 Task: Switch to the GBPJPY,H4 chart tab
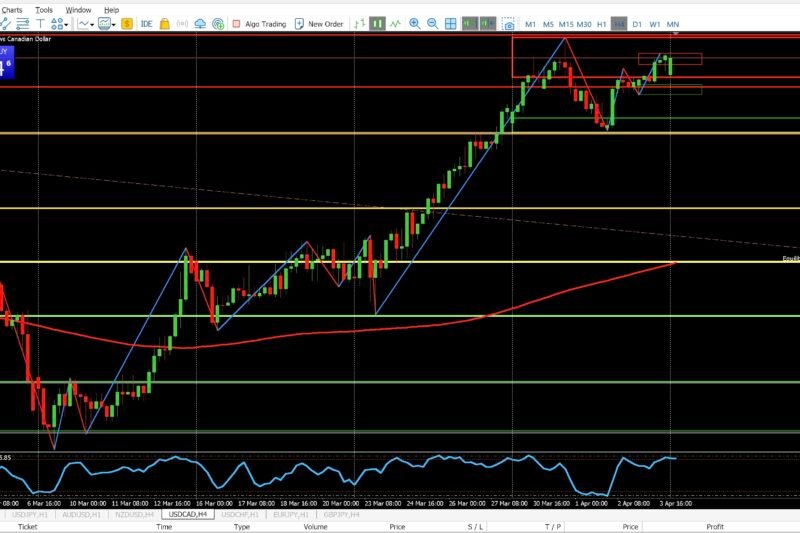[342, 515]
